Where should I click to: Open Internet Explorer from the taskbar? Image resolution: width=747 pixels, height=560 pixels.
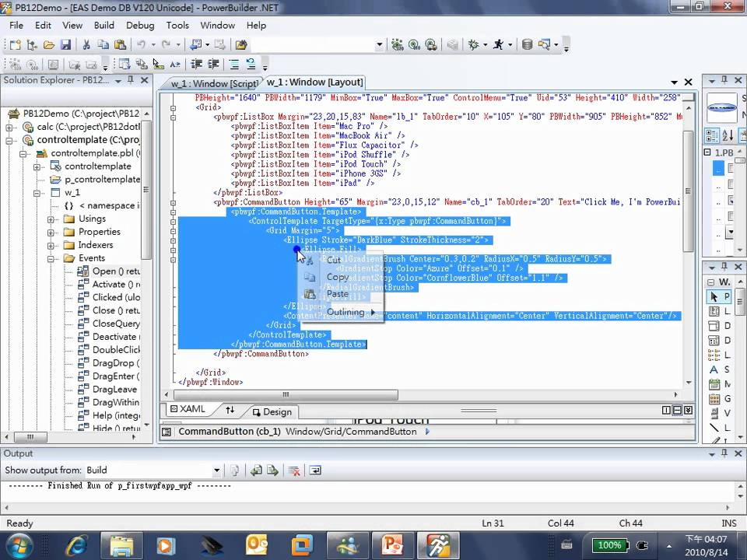[77, 545]
